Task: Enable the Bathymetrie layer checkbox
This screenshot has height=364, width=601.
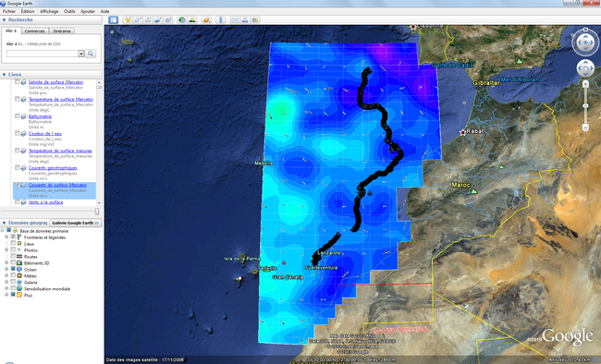Action: [x=18, y=116]
